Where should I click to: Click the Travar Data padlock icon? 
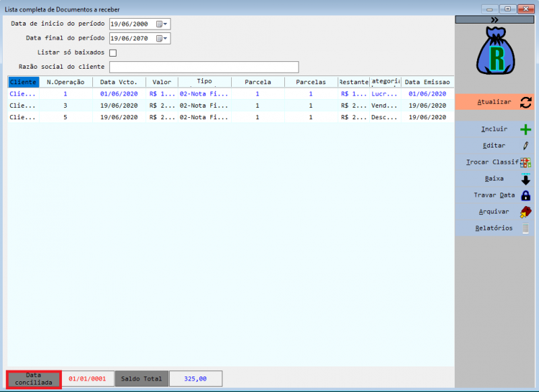pos(526,195)
